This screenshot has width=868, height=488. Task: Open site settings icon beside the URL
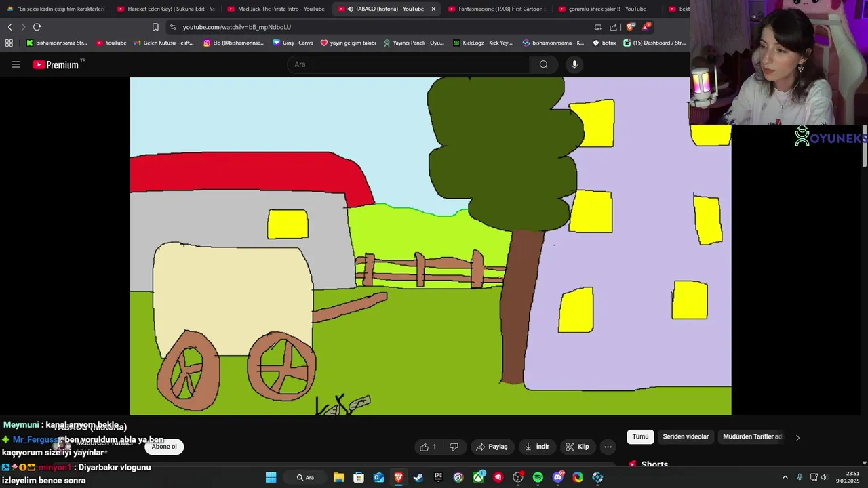click(x=173, y=27)
